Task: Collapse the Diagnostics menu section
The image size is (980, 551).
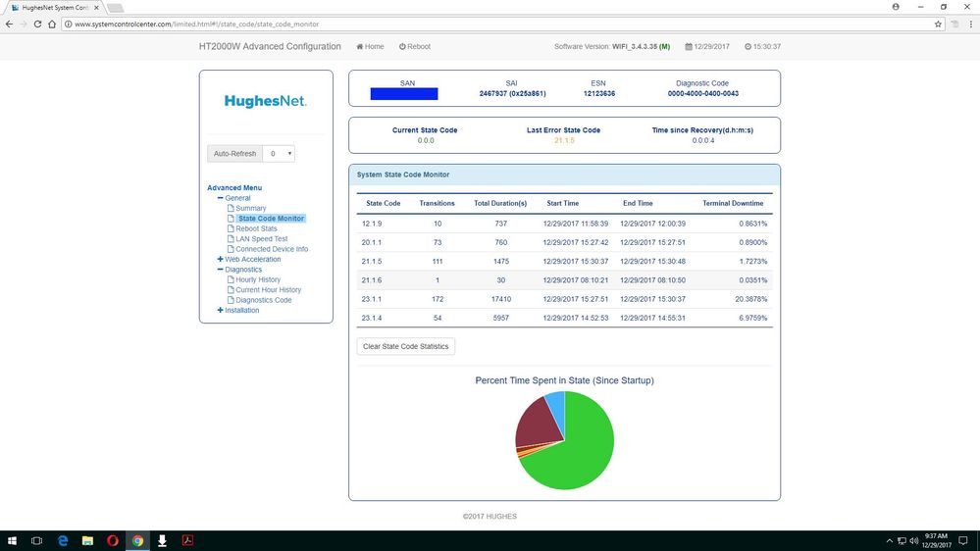Action: [x=221, y=270]
